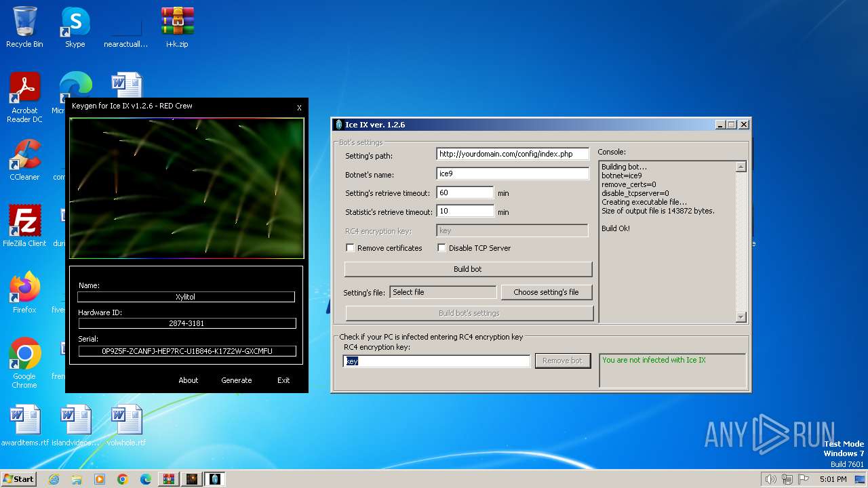Click the Ice IX title bar icon
This screenshot has width=868, height=488.
[x=339, y=125]
